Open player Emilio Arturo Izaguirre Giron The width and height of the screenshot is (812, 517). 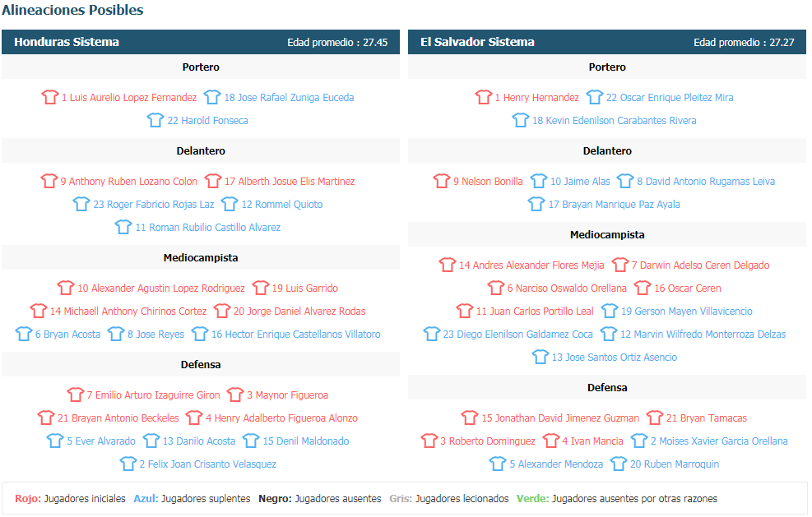153,395
